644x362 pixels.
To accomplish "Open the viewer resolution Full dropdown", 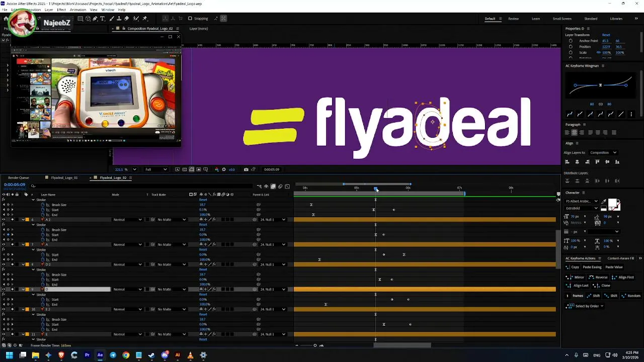I will click(156, 169).
